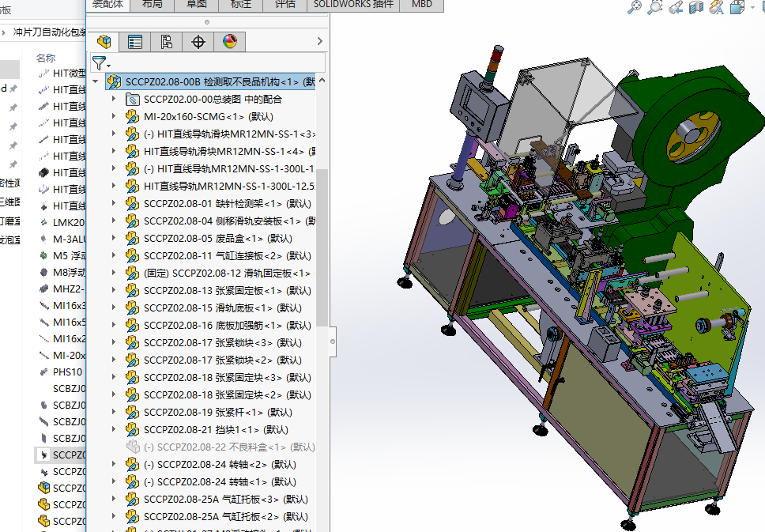Open the DimXpertManager crosshair tab
The height and width of the screenshot is (532, 765).
click(x=198, y=42)
